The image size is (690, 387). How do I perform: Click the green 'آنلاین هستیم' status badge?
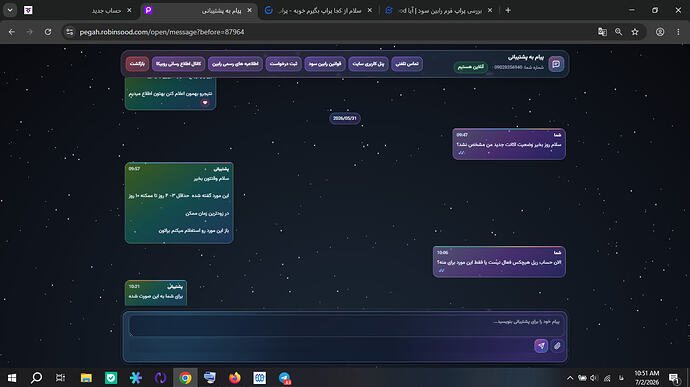[x=470, y=67]
